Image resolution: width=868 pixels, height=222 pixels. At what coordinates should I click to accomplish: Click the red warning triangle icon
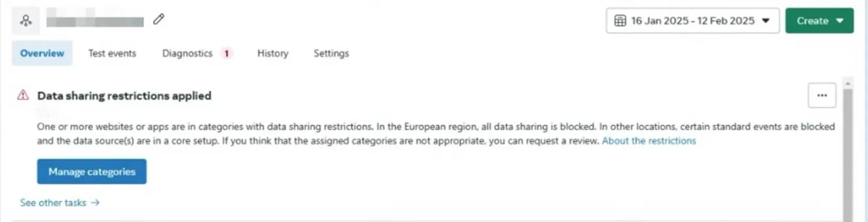[x=23, y=95]
